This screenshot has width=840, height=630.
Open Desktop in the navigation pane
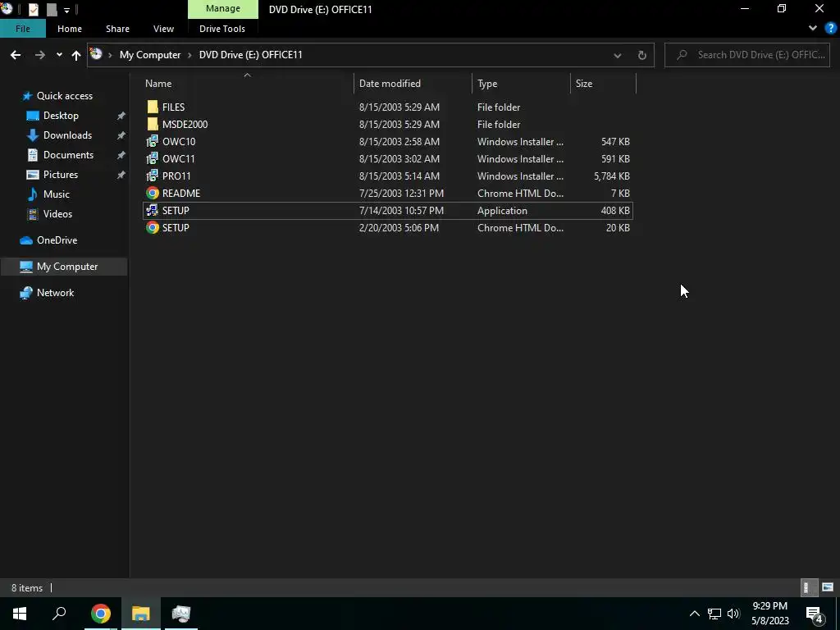coord(61,116)
